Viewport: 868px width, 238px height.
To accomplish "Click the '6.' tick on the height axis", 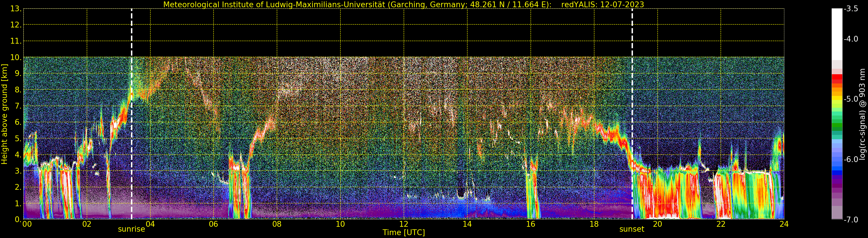I will point(18,122).
